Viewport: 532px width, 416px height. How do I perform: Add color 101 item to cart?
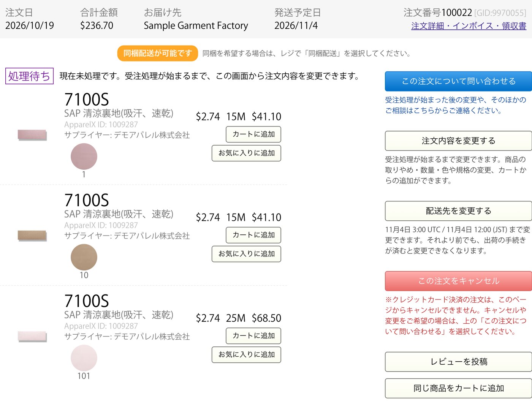pyautogui.click(x=253, y=336)
